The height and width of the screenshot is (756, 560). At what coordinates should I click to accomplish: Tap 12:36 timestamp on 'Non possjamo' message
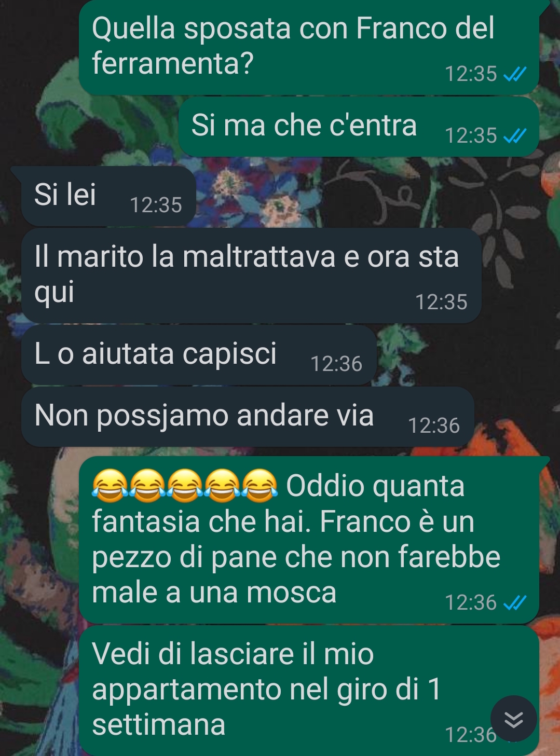(434, 425)
